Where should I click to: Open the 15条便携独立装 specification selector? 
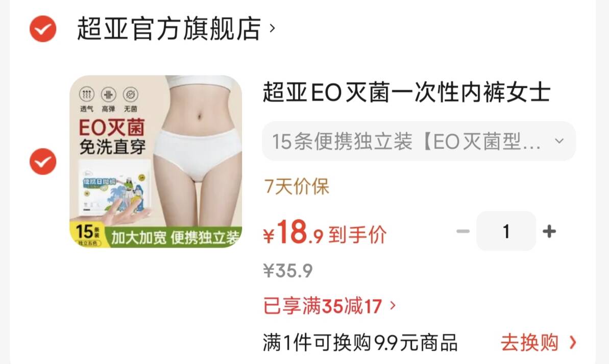click(x=419, y=141)
